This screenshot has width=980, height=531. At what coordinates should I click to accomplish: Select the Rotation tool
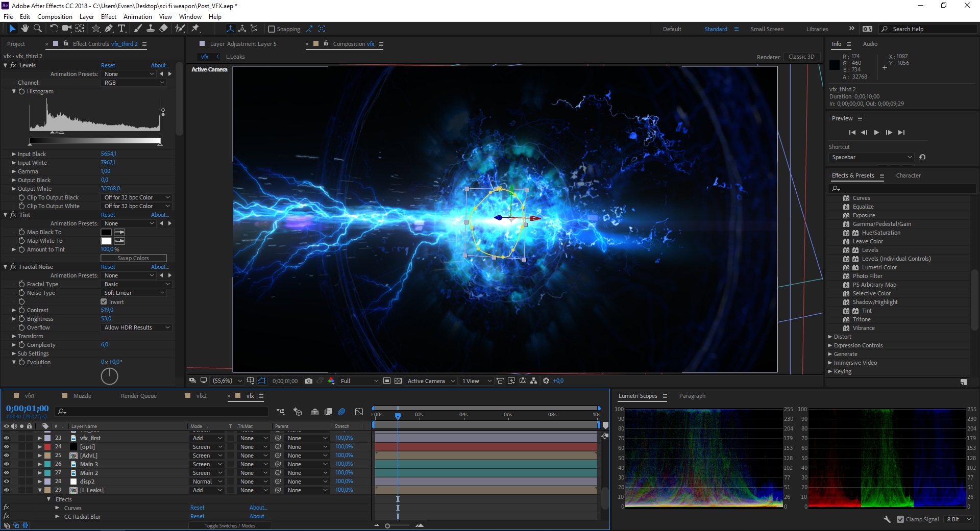coord(54,29)
